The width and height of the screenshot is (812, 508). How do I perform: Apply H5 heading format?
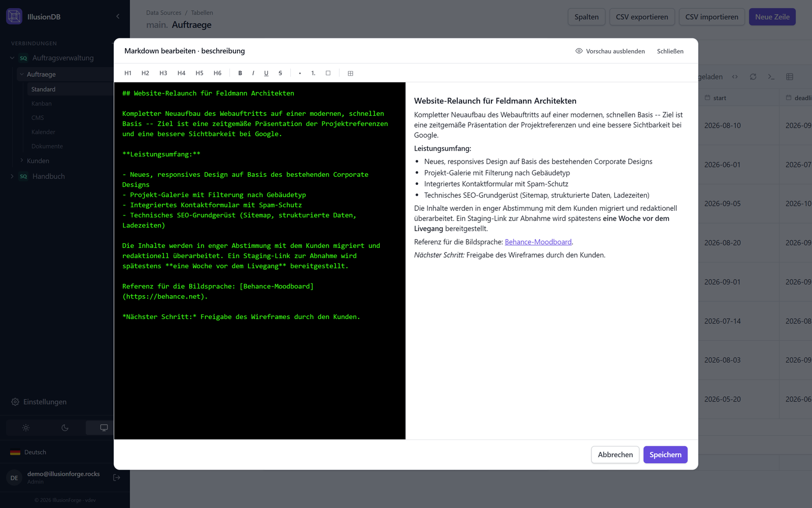(199, 73)
